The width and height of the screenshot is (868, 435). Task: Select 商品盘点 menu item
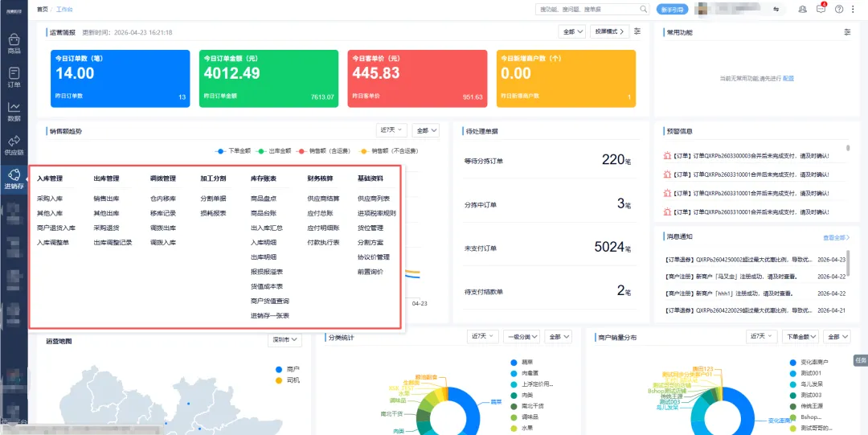(264, 199)
